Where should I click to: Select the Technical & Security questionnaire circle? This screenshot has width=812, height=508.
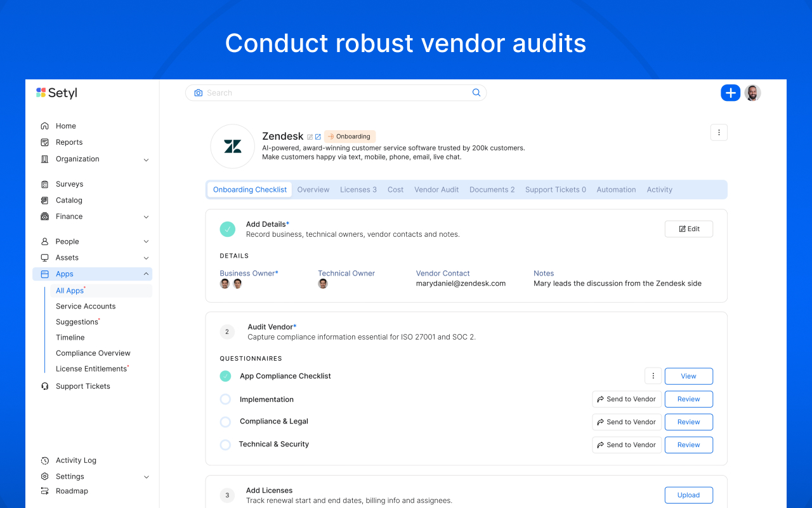(225, 444)
